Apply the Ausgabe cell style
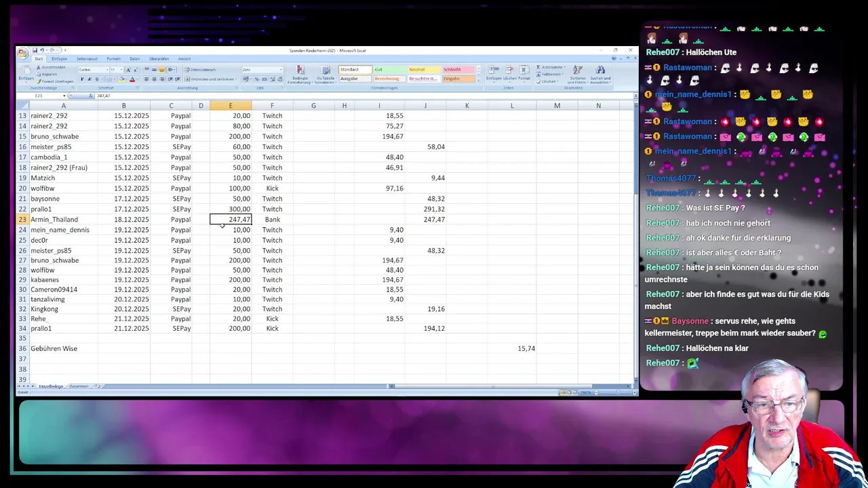Viewport: 868px width, 488px height. click(355, 79)
